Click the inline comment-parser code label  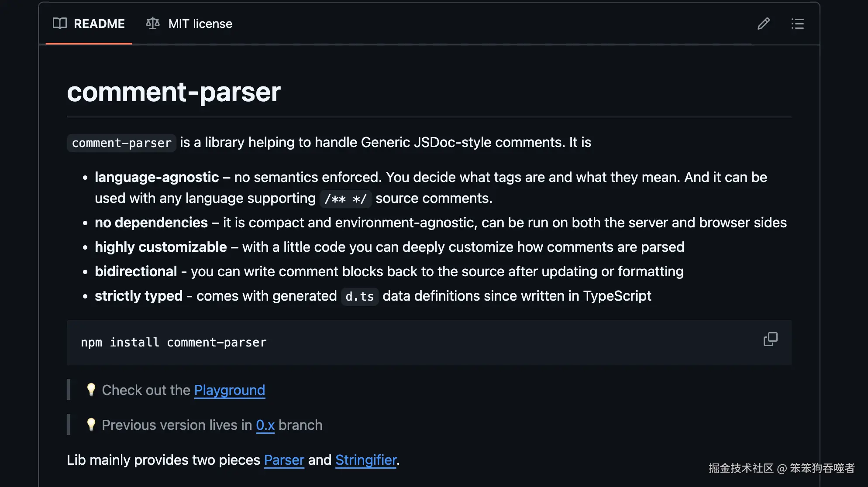coord(121,143)
